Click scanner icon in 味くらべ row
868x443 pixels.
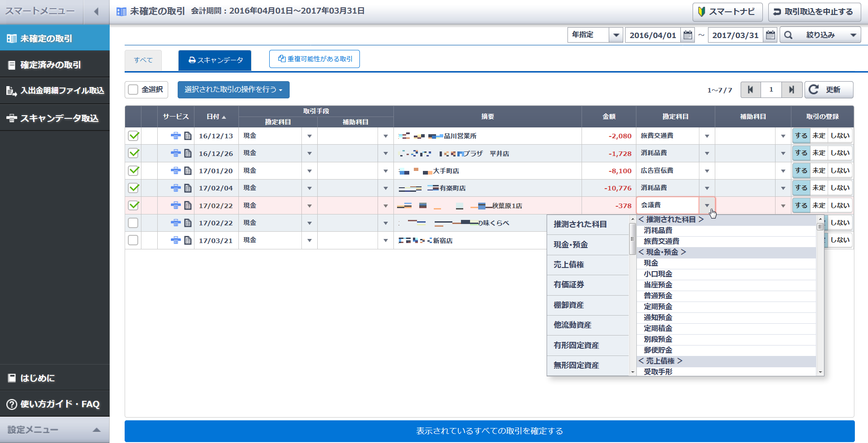(x=175, y=223)
